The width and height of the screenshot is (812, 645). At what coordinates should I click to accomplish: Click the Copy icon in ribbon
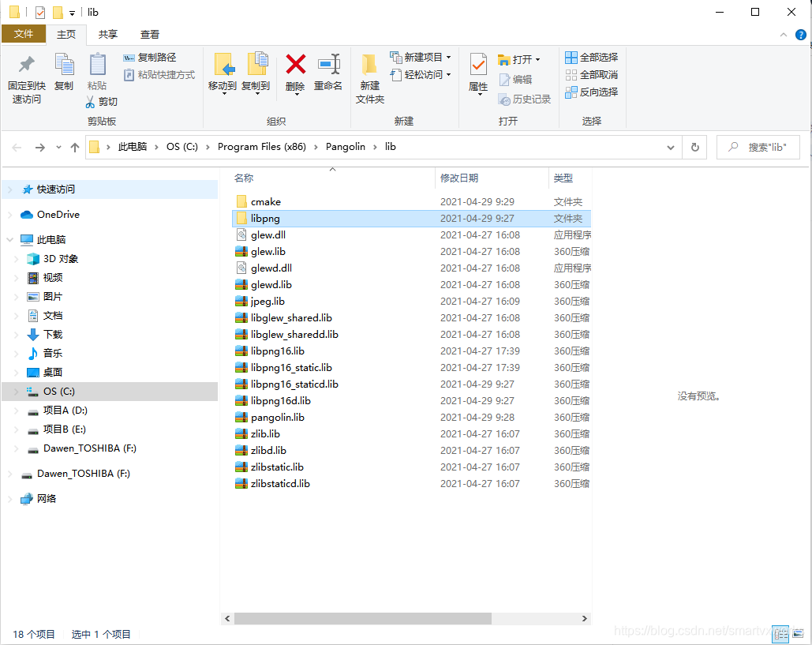[64, 65]
